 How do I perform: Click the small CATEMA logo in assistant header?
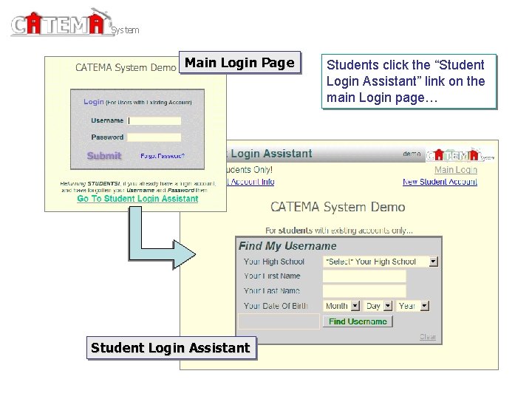click(460, 154)
